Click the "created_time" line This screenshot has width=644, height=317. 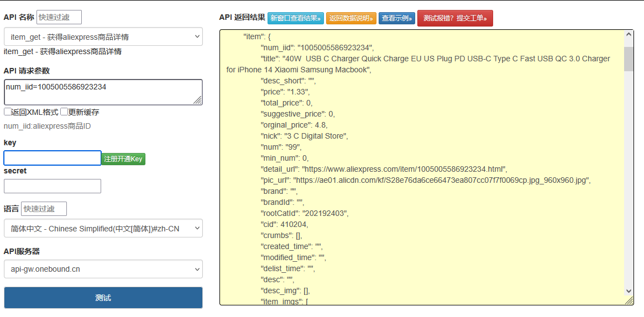coord(292,246)
